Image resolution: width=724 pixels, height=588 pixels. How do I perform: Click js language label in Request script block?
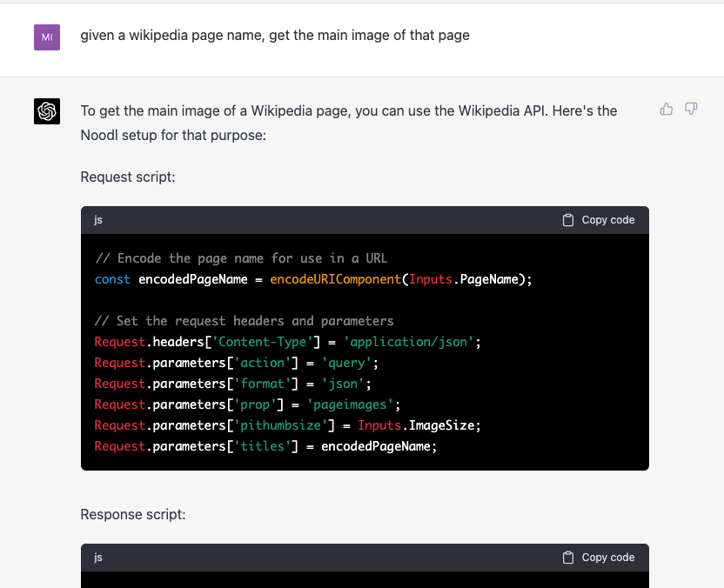(98, 220)
